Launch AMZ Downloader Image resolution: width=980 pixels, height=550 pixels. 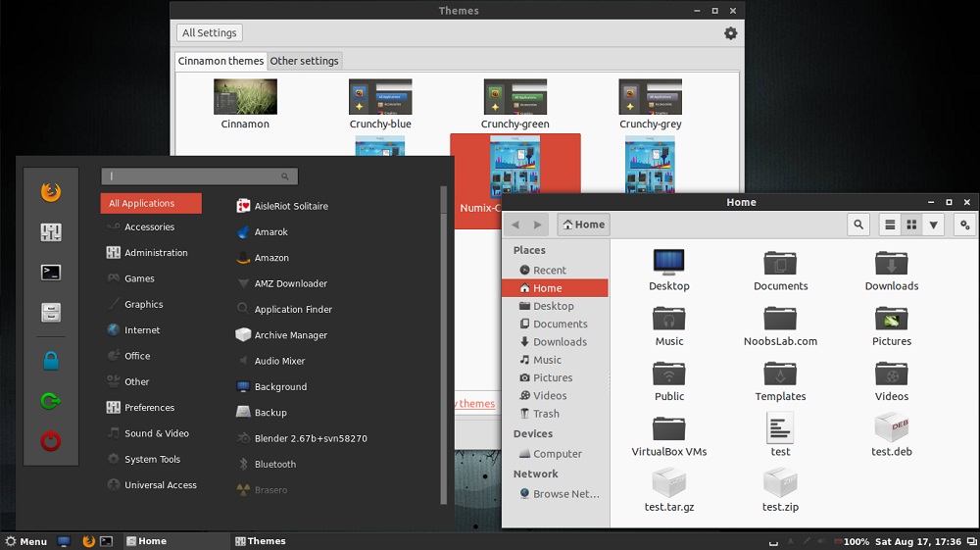(282, 283)
